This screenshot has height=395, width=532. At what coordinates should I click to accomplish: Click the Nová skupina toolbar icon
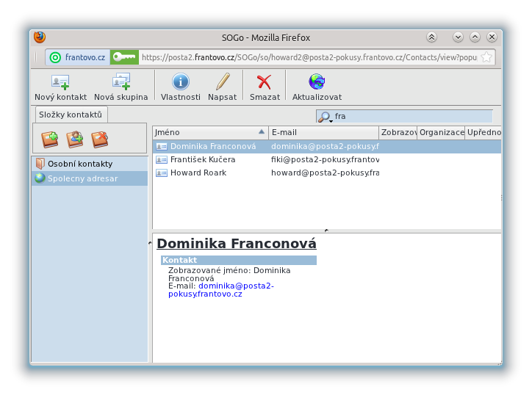(x=121, y=82)
